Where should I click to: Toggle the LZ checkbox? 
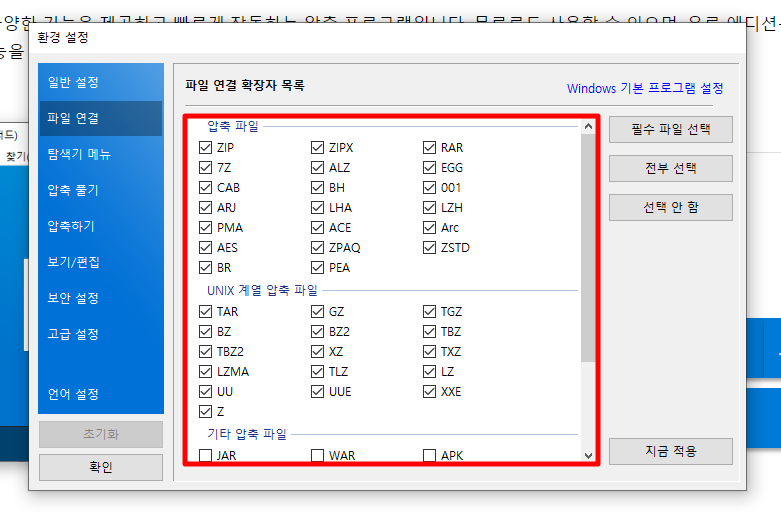[x=429, y=372]
